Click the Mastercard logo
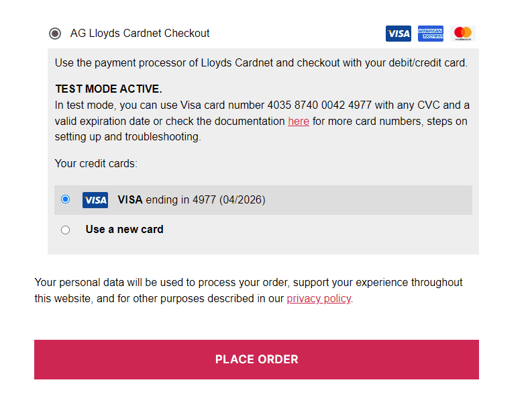The width and height of the screenshot is (532, 415). click(x=462, y=34)
